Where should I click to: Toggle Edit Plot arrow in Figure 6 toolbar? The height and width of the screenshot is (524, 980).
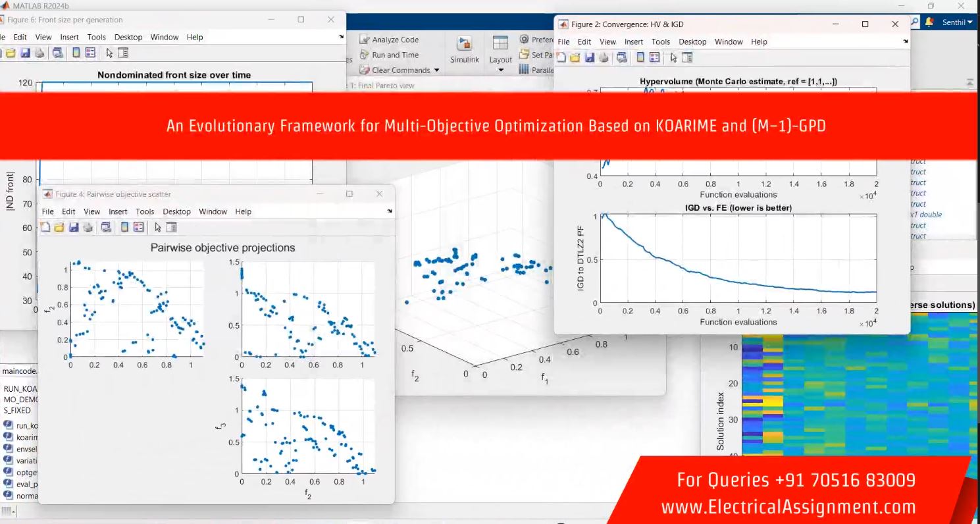109,53
